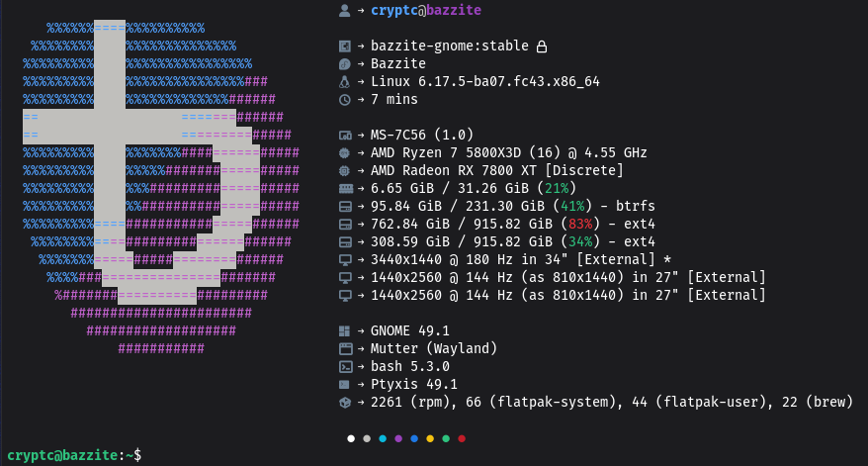Click the Bazzite ASCII art logo
This screenshot has width=868, height=466.
(x=160, y=188)
